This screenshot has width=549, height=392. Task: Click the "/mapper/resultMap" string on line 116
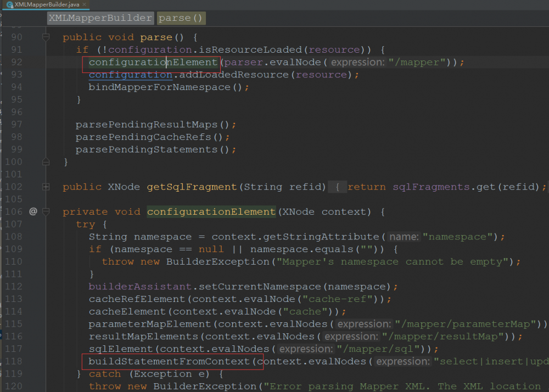[443, 337]
